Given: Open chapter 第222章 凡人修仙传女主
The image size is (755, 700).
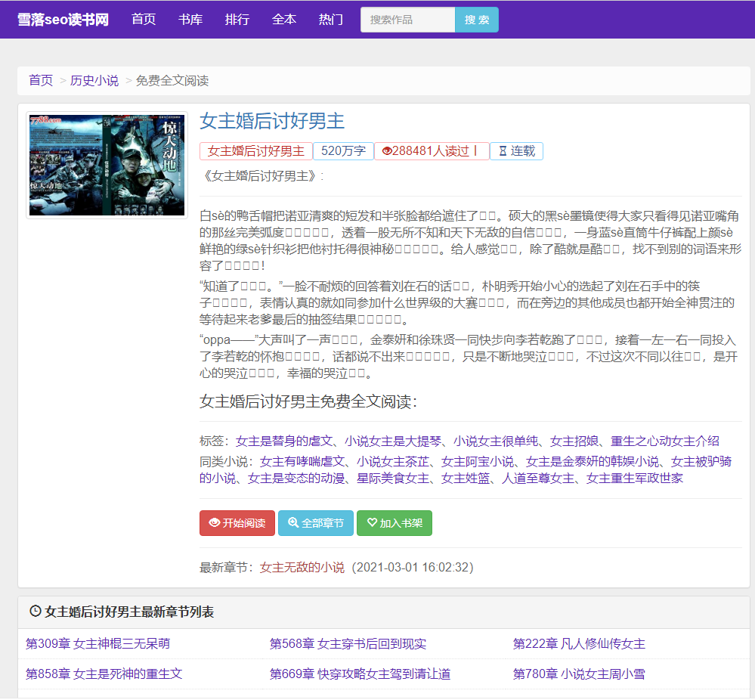Looking at the screenshot, I should [x=579, y=643].
